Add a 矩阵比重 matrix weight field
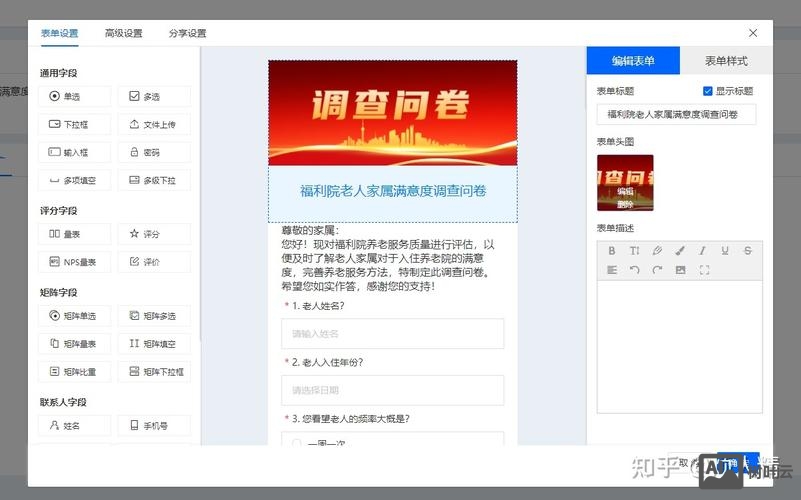The height and width of the screenshot is (500, 801). click(x=75, y=372)
